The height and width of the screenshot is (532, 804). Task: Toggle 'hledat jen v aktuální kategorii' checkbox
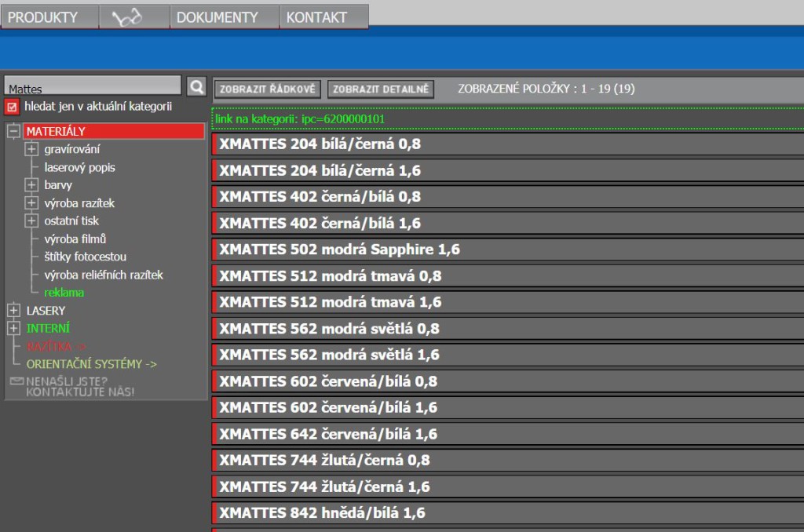[13, 107]
